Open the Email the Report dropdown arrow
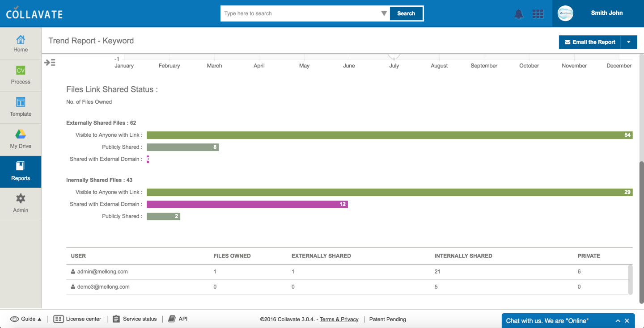 [628, 42]
